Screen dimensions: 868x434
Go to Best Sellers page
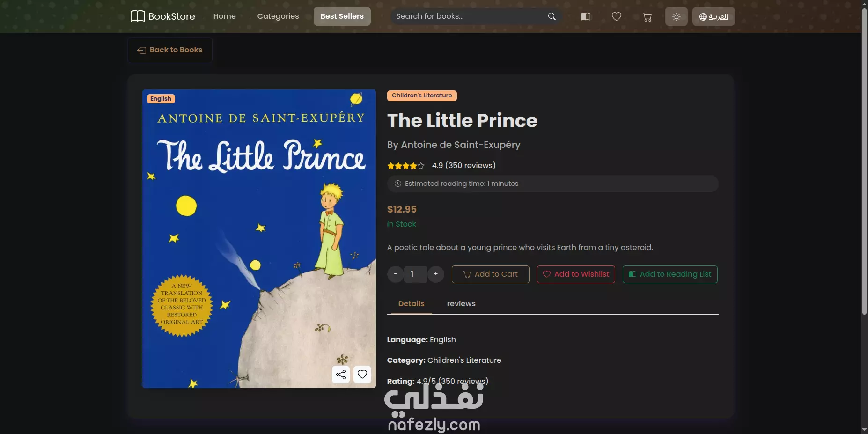point(342,16)
